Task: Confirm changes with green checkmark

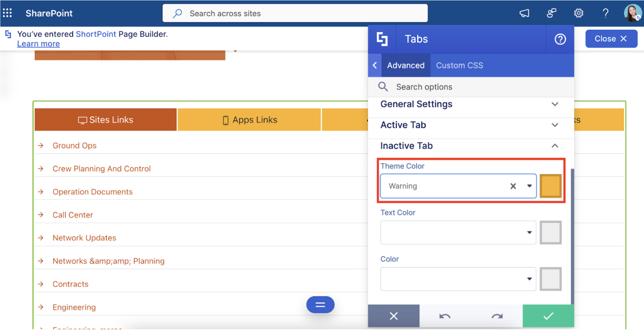Action: click(x=548, y=316)
